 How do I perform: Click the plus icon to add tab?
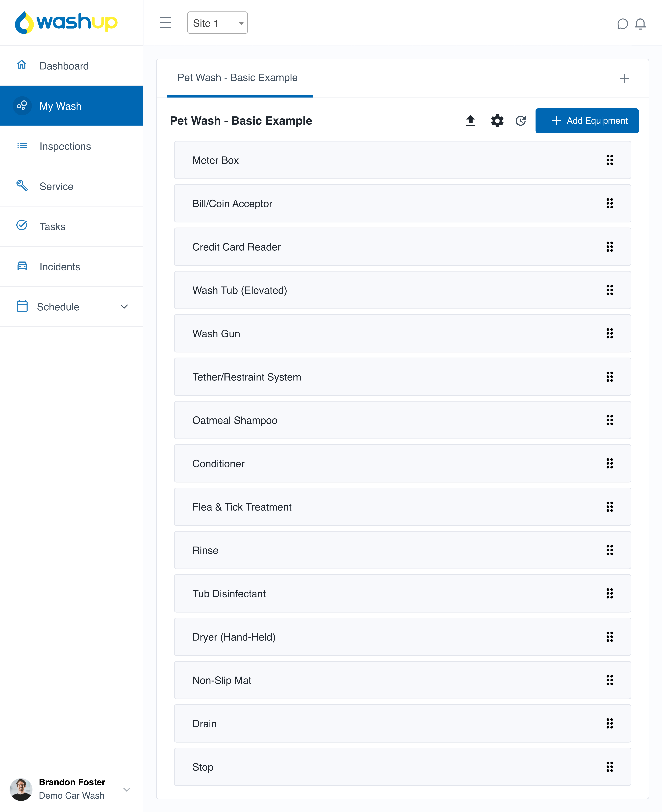[624, 79]
